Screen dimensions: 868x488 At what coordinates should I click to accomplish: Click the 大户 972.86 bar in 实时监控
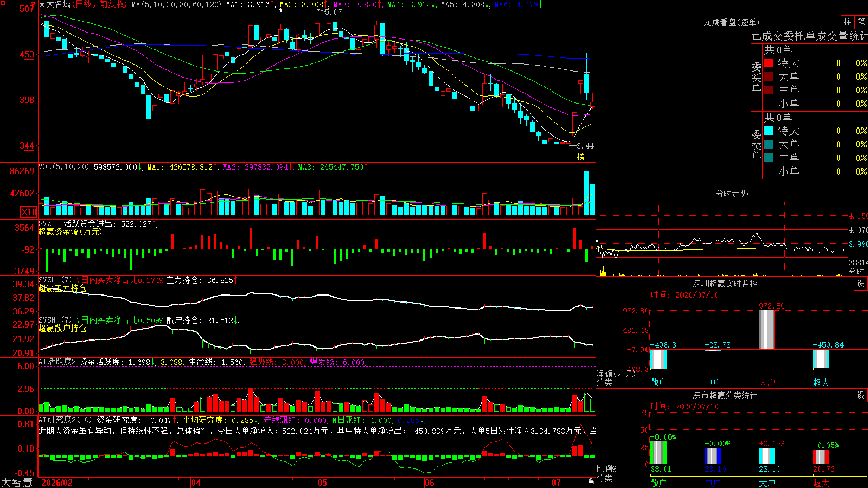point(767,330)
